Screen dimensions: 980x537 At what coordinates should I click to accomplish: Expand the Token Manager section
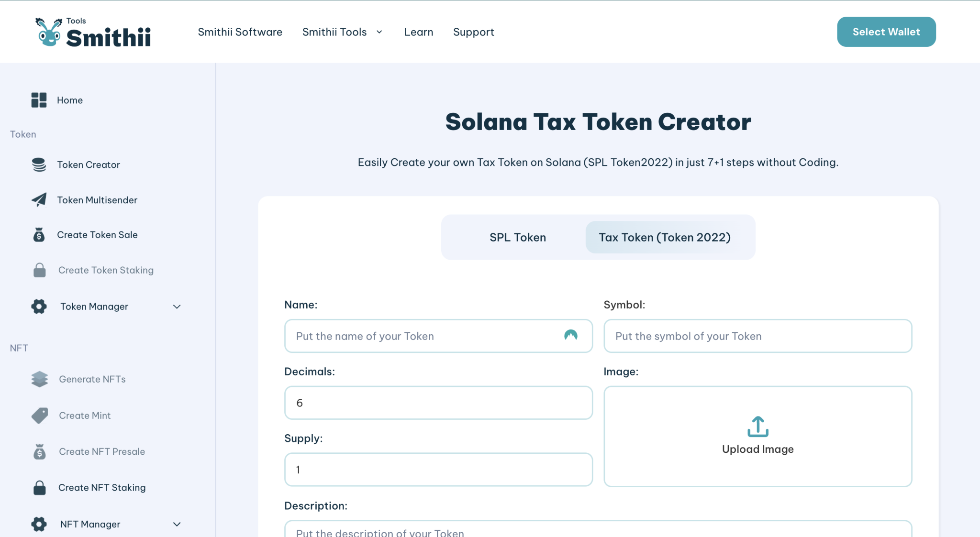(177, 307)
